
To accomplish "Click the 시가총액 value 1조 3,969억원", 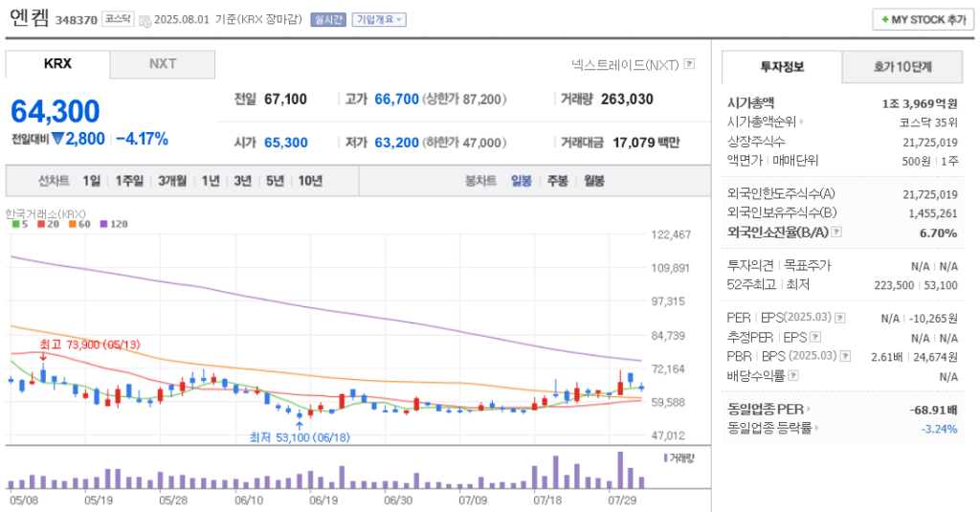I will [920, 103].
